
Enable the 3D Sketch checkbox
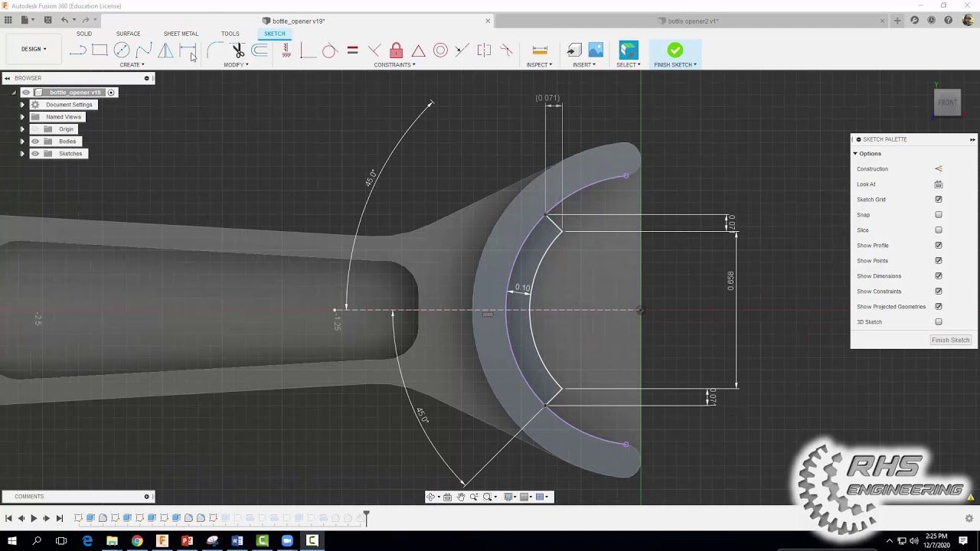click(x=939, y=322)
